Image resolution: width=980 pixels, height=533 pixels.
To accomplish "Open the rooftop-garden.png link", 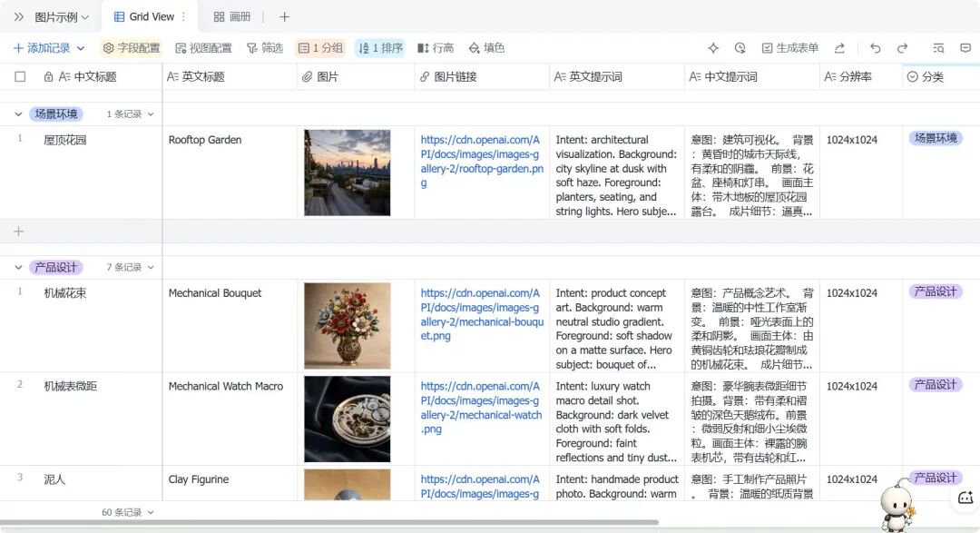I will 482,162.
